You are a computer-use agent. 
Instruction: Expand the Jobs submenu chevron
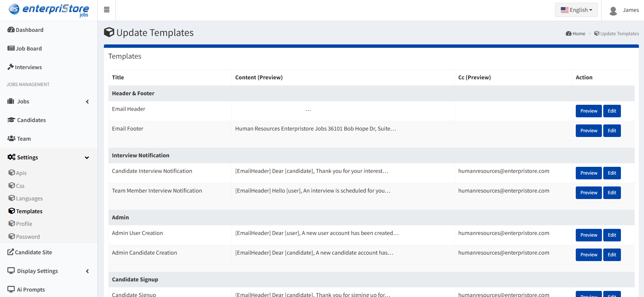tap(87, 102)
